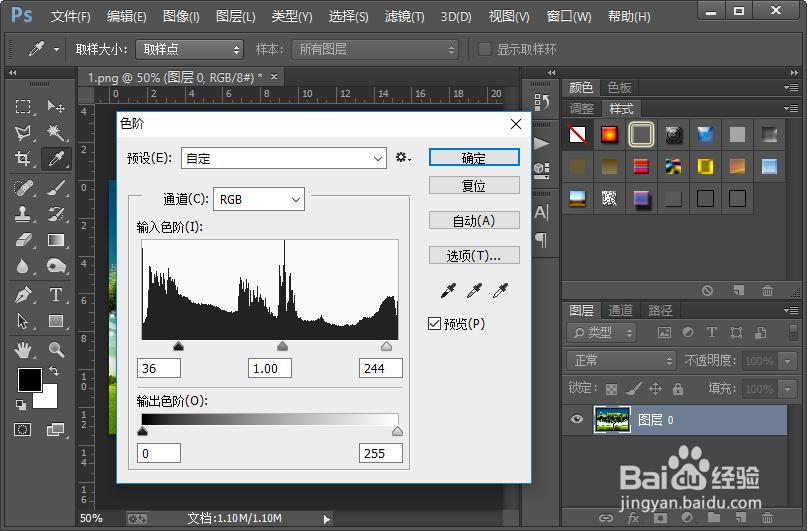Open the 不透明度 opacity dropdown arrow
The width and height of the screenshot is (807, 531).
[787, 361]
